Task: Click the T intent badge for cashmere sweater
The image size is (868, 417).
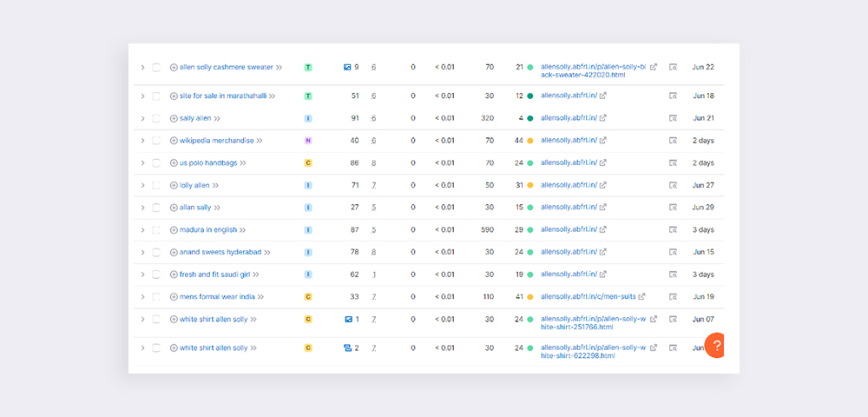Action: [308, 68]
